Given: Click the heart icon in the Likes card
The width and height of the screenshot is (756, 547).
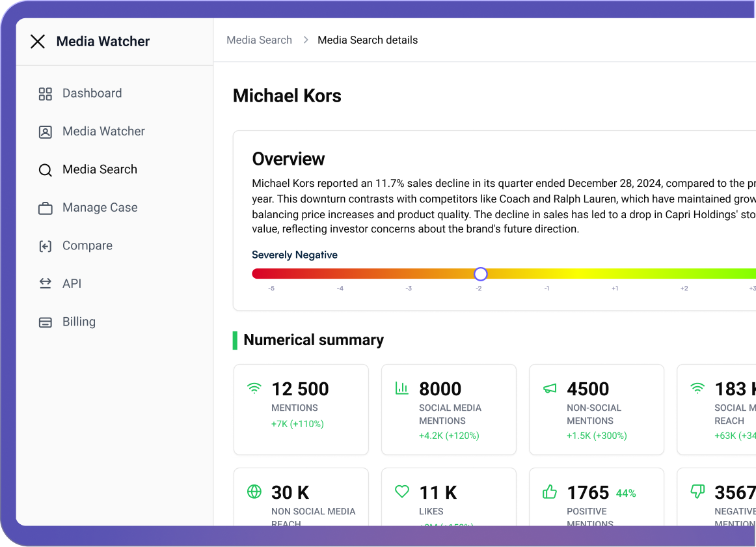Looking at the screenshot, I should [x=401, y=492].
